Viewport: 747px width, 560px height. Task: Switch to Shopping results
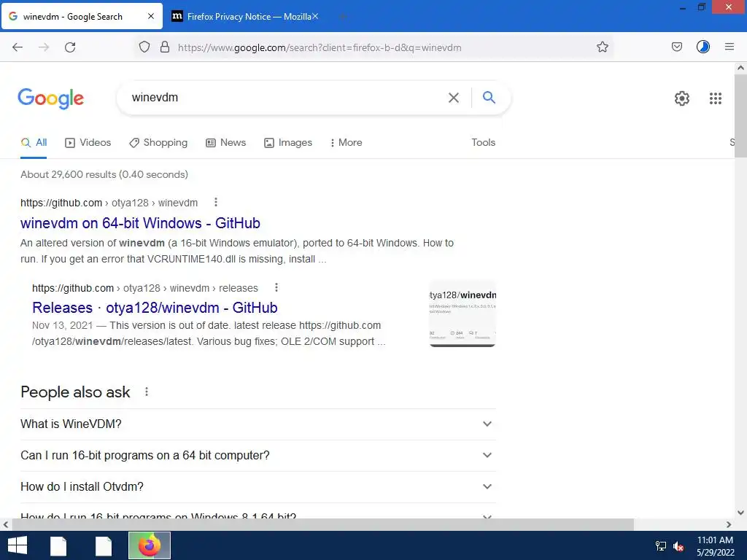(x=158, y=142)
